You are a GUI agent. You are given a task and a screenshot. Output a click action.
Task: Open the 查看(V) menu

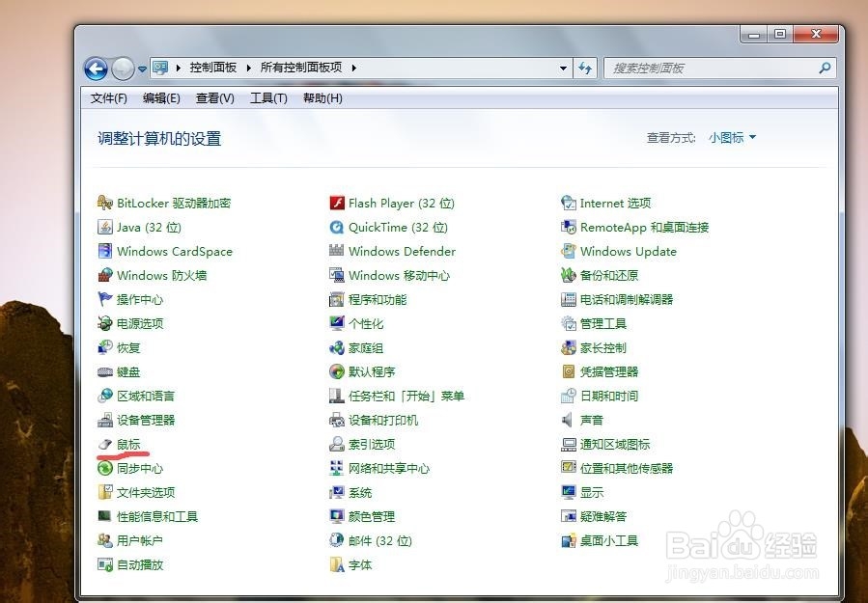click(x=214, y=97)
